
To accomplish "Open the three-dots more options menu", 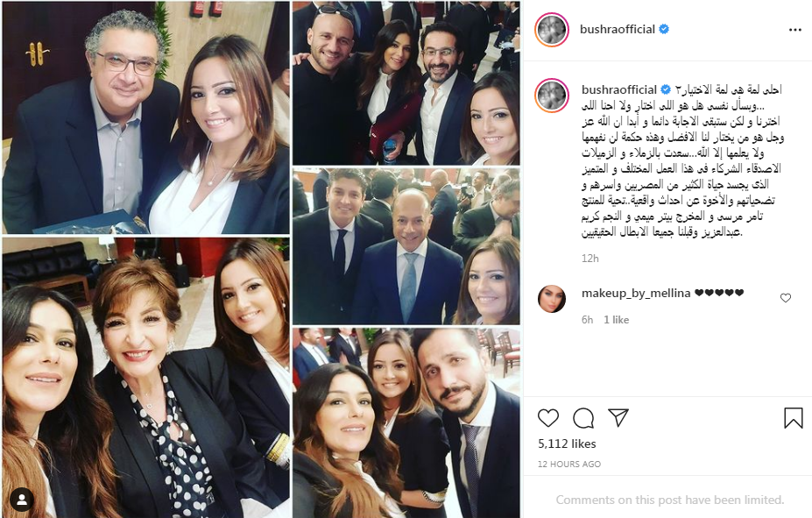I will tap(794, 30).
